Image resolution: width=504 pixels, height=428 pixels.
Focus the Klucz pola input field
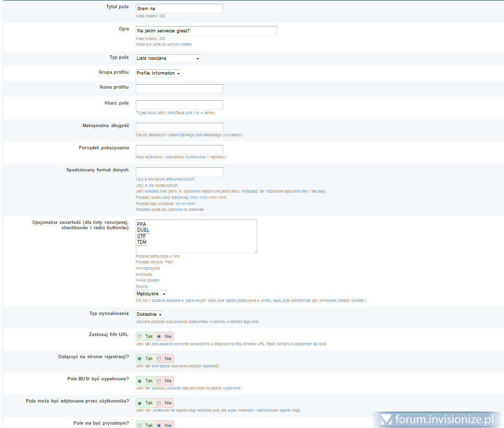(179, 105)
